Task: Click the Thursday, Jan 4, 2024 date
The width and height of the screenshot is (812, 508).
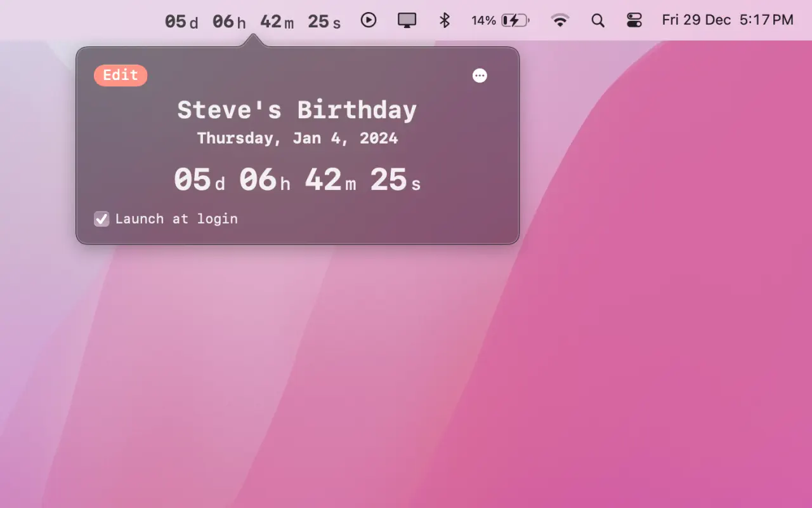Action: tap(297, 138)
